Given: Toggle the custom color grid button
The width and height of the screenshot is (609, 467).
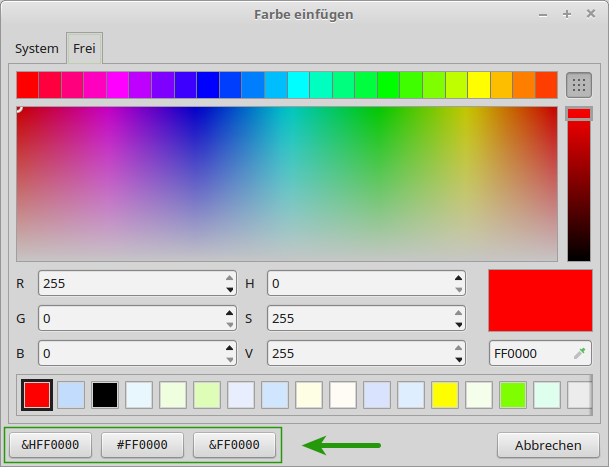Looking at the screenshot, I should point(579,85).
